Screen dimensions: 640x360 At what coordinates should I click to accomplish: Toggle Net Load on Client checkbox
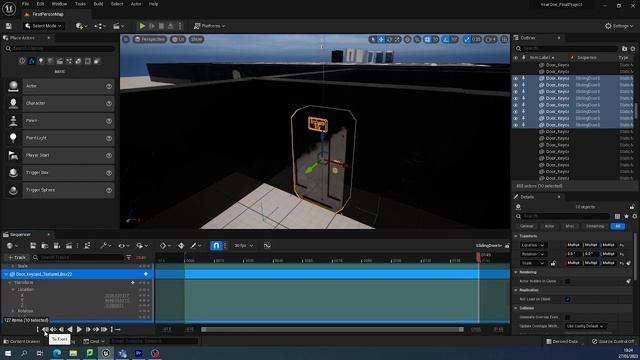[567, 299]
